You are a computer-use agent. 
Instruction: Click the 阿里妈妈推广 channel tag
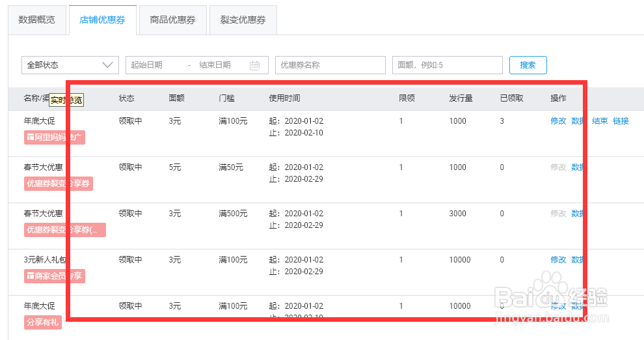click(x=55, y=137)
